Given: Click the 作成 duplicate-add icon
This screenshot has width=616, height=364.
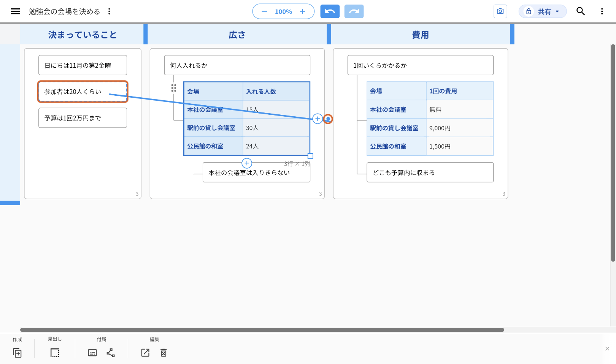Looking at the screenshot, I should click(17, 353).
